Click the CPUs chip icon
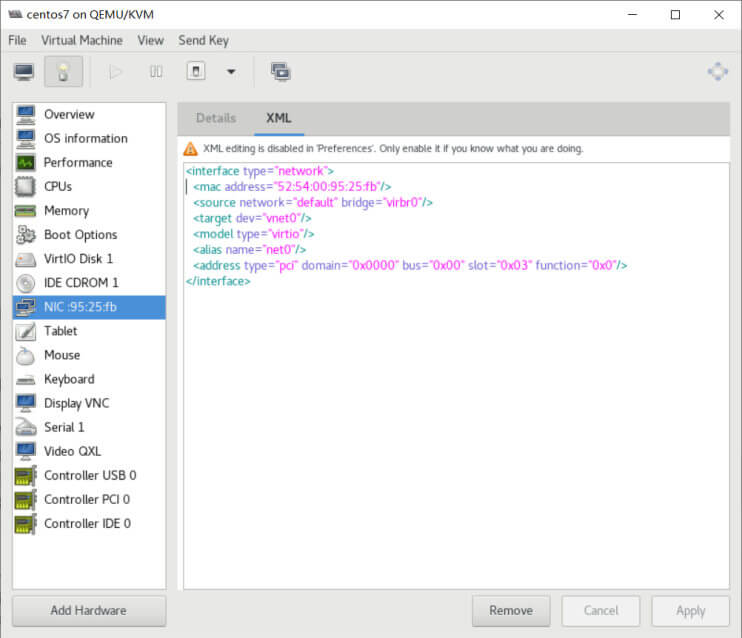 (x=26, y=186)
